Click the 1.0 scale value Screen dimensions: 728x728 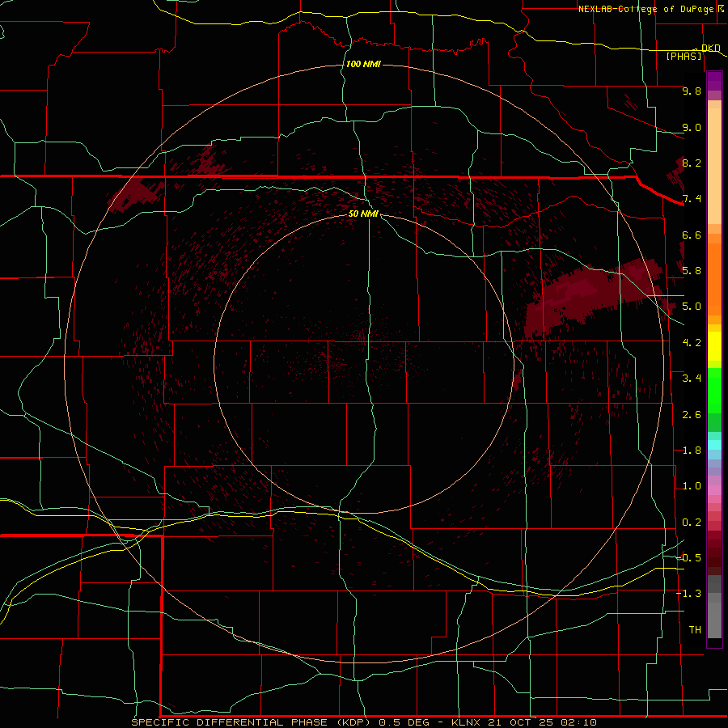(692, 486)
